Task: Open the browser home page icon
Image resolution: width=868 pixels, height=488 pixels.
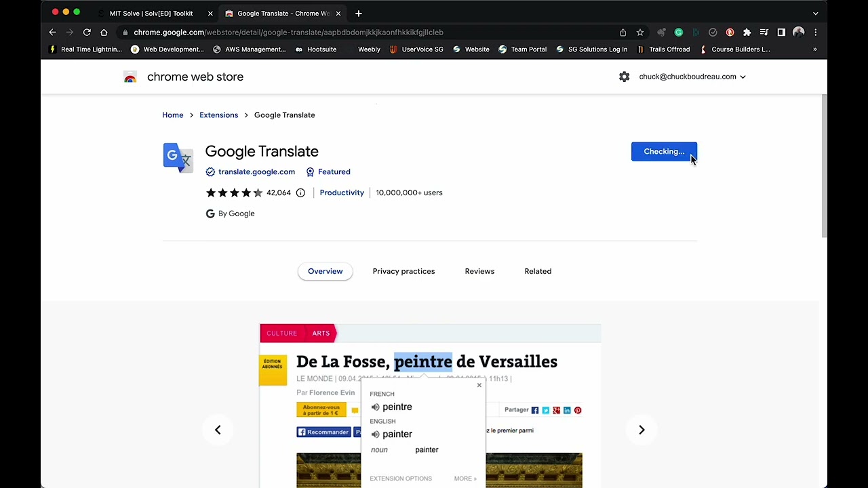Action: point(104,32)
